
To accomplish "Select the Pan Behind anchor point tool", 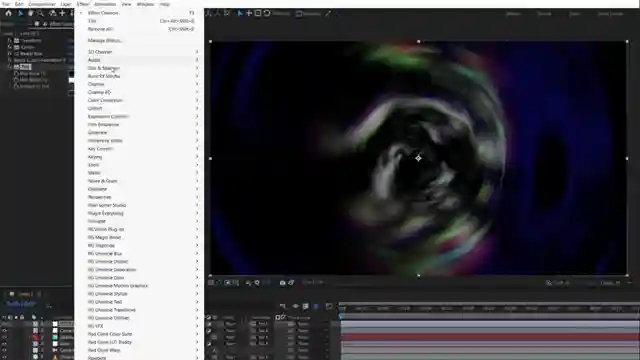I will [62, 13].
